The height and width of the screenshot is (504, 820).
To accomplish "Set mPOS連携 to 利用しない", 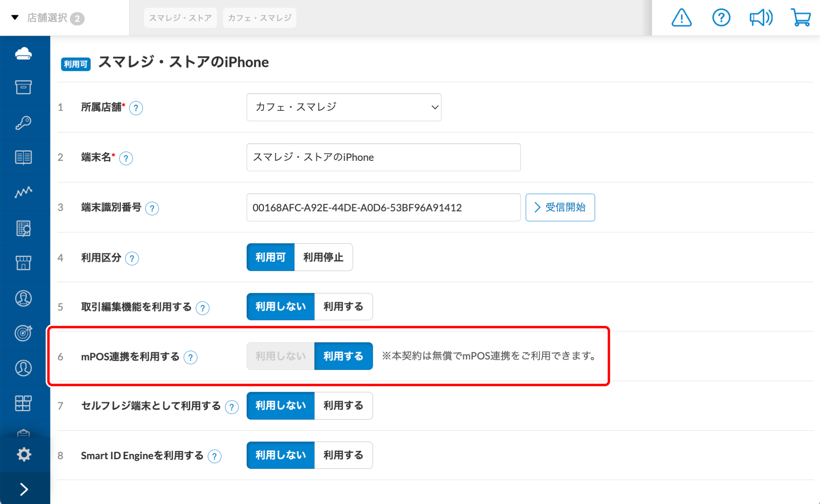I will tap(281, 356).
